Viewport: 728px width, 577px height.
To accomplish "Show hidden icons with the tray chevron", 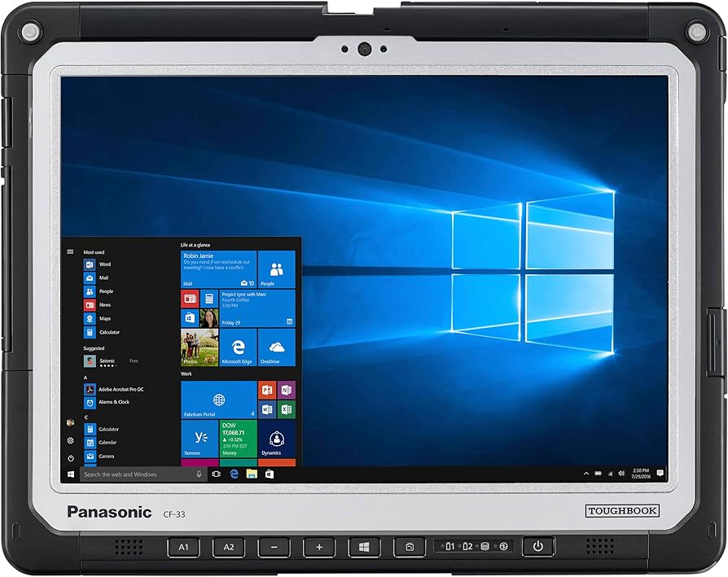I will 586,474.
